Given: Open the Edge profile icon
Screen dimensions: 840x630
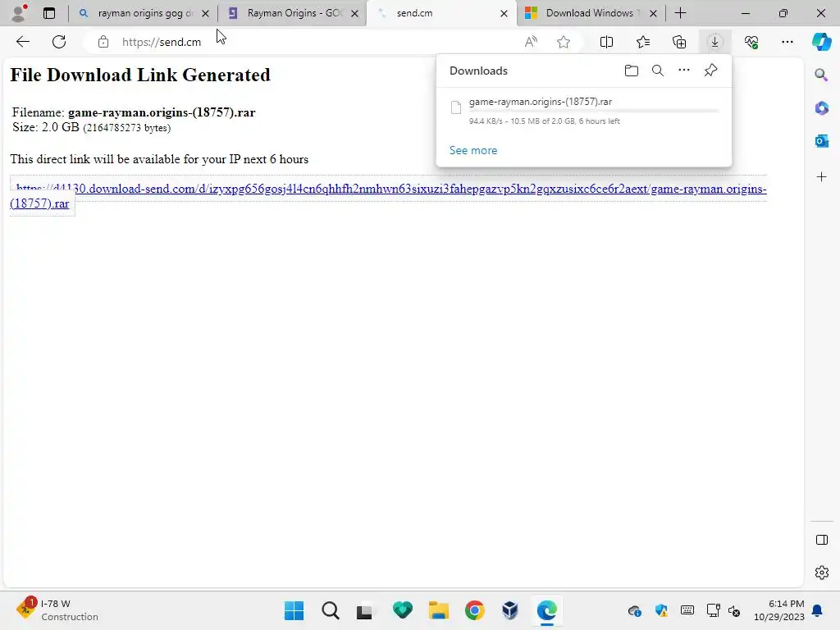Looking at the screenshot, I should [x=19, y=13].
